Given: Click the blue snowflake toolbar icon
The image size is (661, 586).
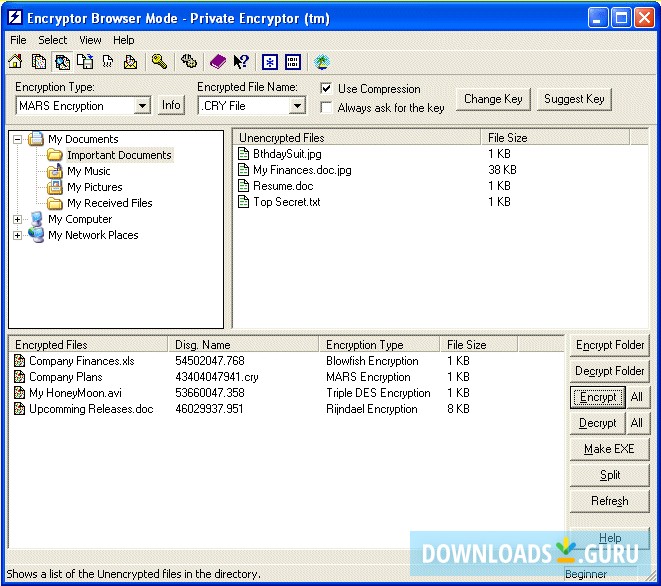Looking at the screenshot, I should pyautogui.click(x=269, y=62).
